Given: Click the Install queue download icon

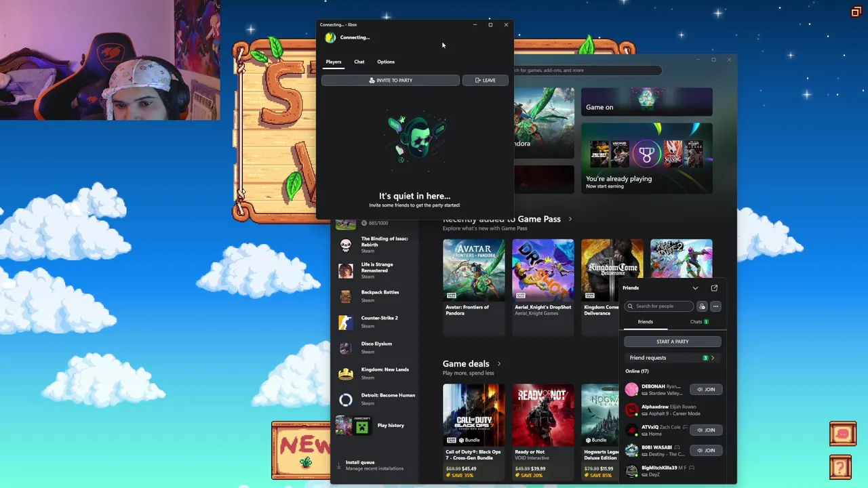Looking at the screenshot, I should tap(338, 465).
